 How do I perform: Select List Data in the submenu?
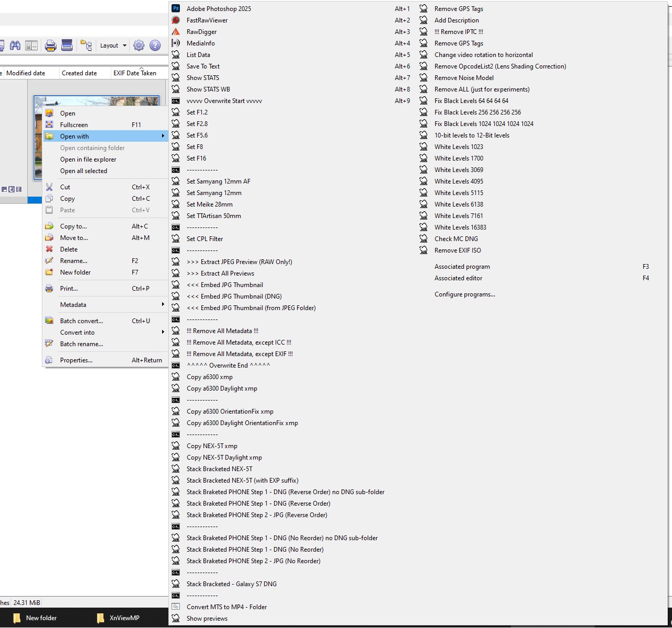click(292, 54)
